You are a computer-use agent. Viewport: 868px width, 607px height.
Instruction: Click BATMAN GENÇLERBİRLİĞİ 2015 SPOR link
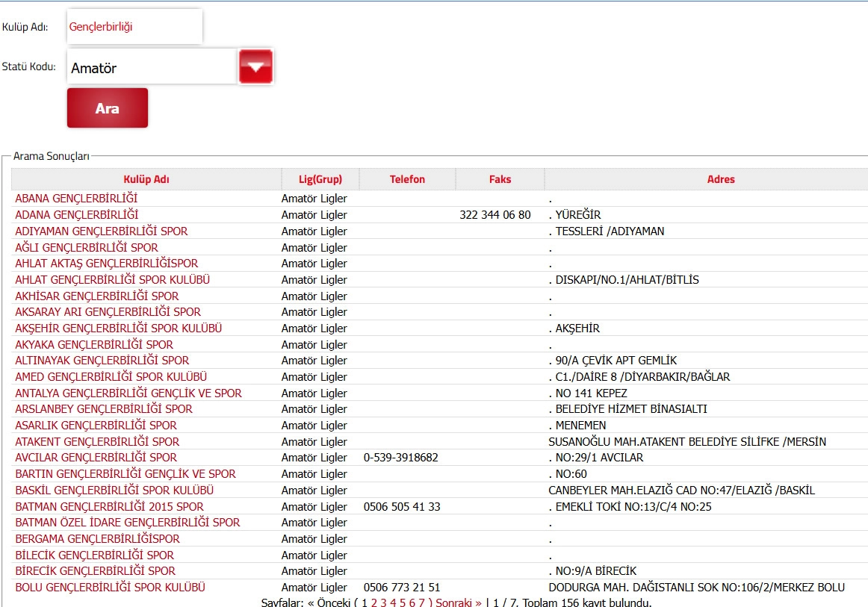[109, 507]
